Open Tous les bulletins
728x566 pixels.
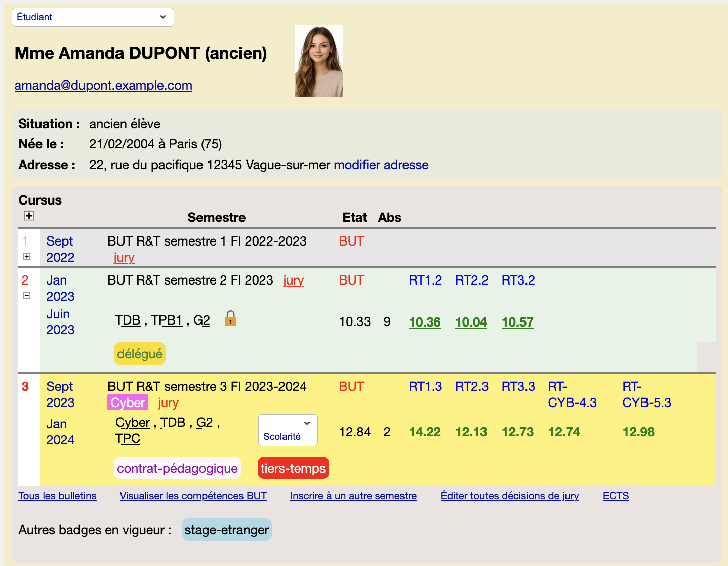pos(57,496)
